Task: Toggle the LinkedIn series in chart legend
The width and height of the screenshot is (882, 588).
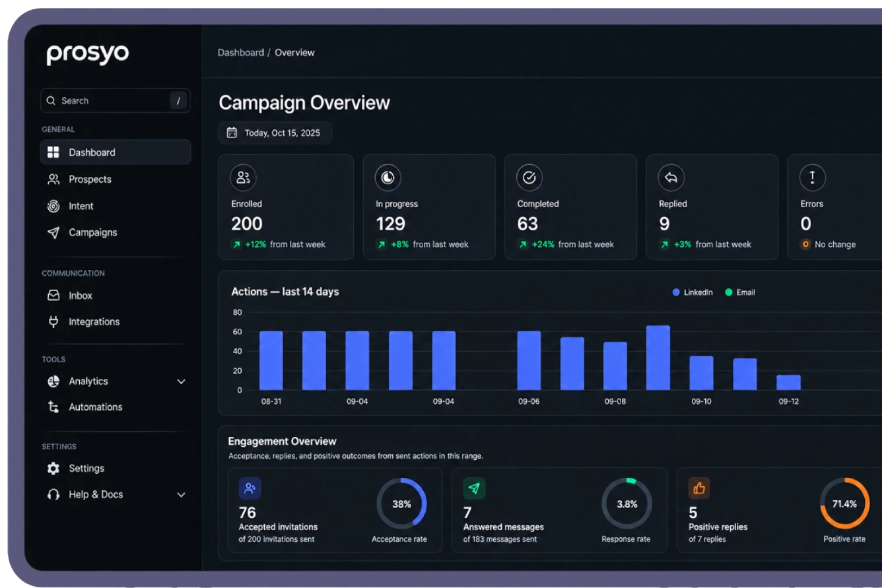Action: tap(693, 292)
